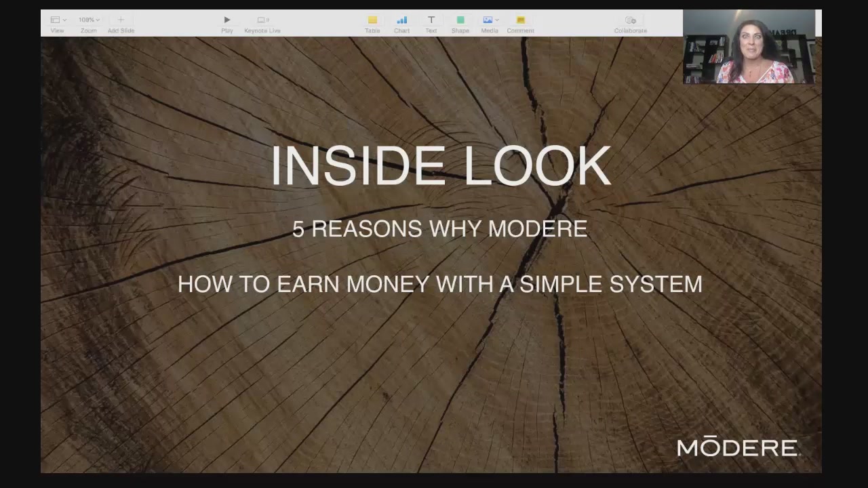Click the MODERE logo on the slide
The width and height of the screenshot is (868, 488).
tap(738, 447)
